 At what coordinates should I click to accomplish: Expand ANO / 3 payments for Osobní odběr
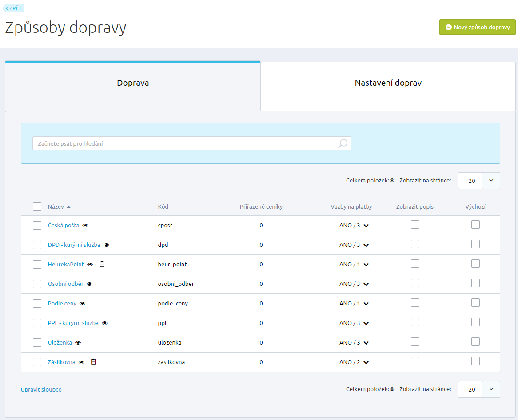(x=366, y=284)
